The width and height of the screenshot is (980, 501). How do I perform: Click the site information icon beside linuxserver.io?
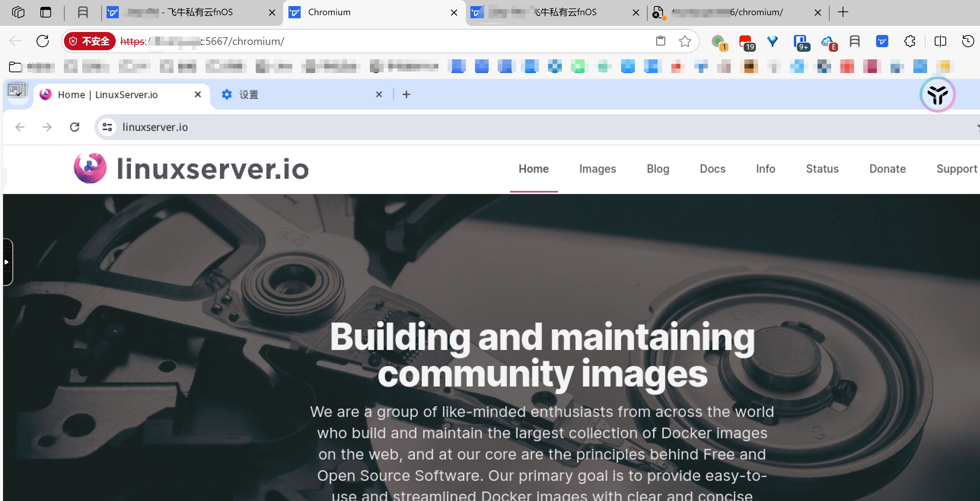click(107, 127)
